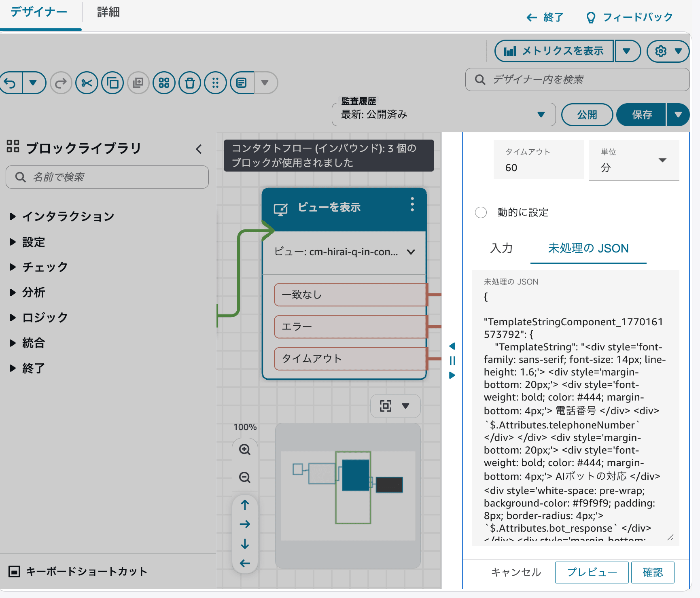
Task: Select the 動的に設定 radio button
Action: click(481, 212)
